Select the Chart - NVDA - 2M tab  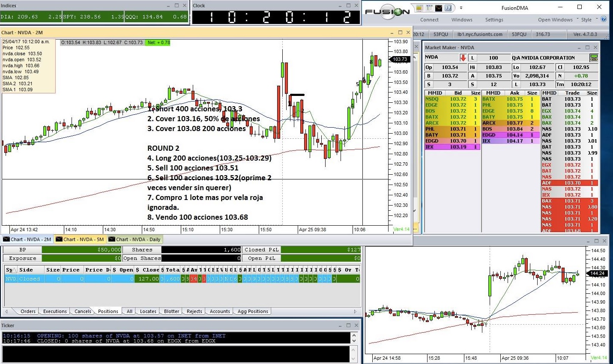point(27,239)
